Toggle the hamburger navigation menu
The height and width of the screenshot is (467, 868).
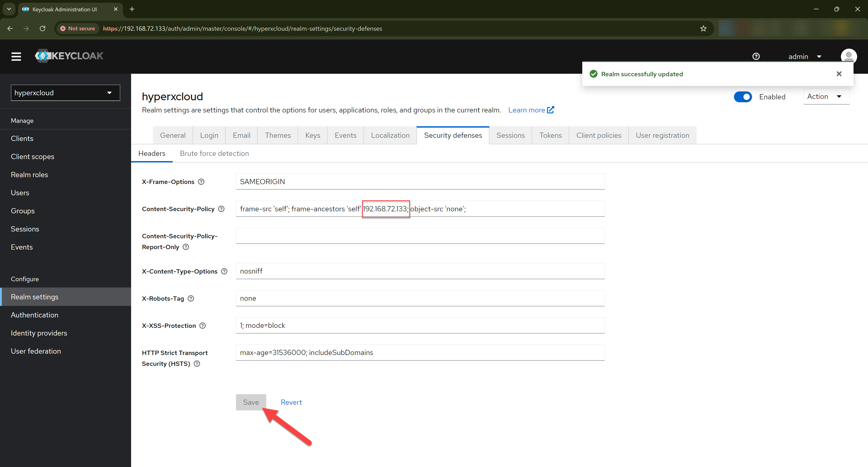16,56
